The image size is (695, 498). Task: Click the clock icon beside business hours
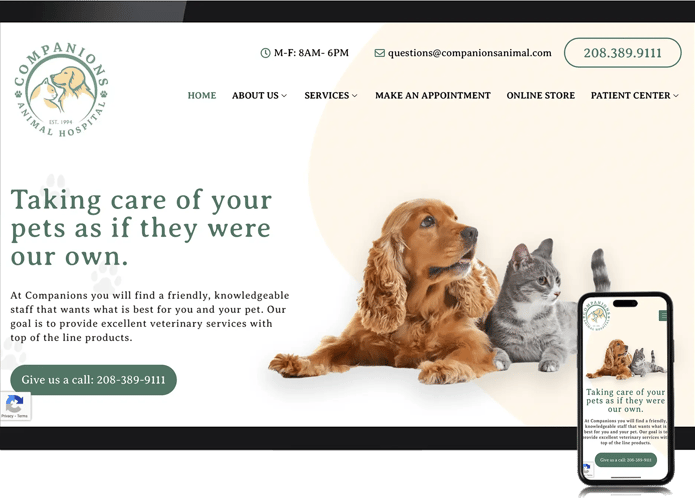(x=265, y=53)
